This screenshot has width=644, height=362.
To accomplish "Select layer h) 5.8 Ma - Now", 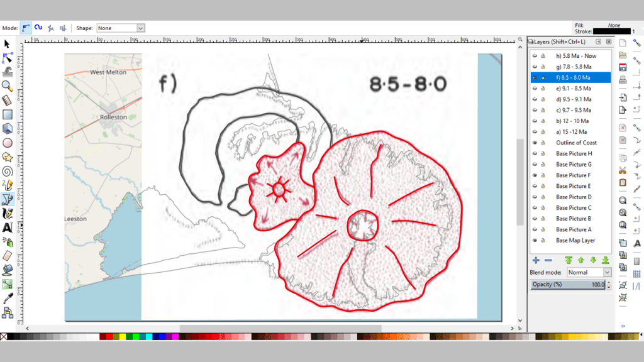I will click(575, 56).
